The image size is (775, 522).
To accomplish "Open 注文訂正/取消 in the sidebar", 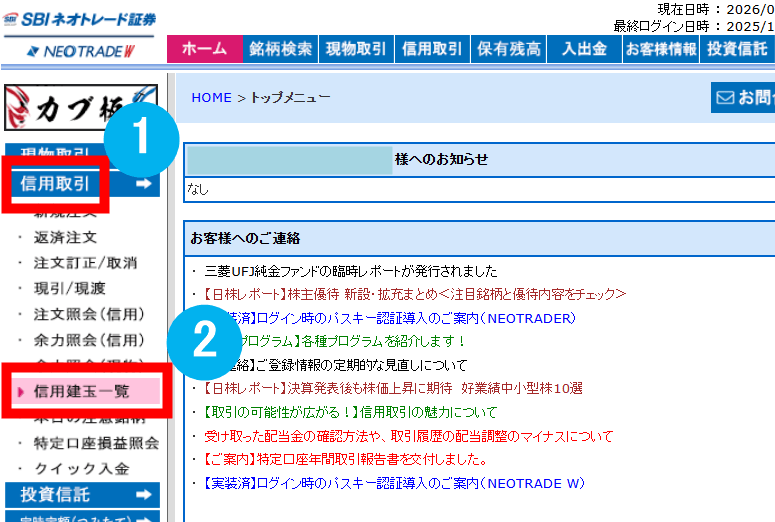I will 85,263.
